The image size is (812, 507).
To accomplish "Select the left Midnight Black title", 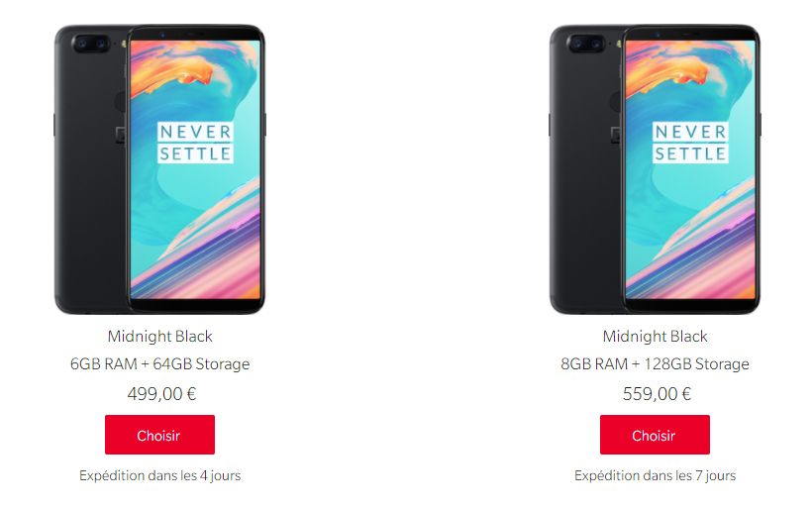I will [x=160, y=336].
